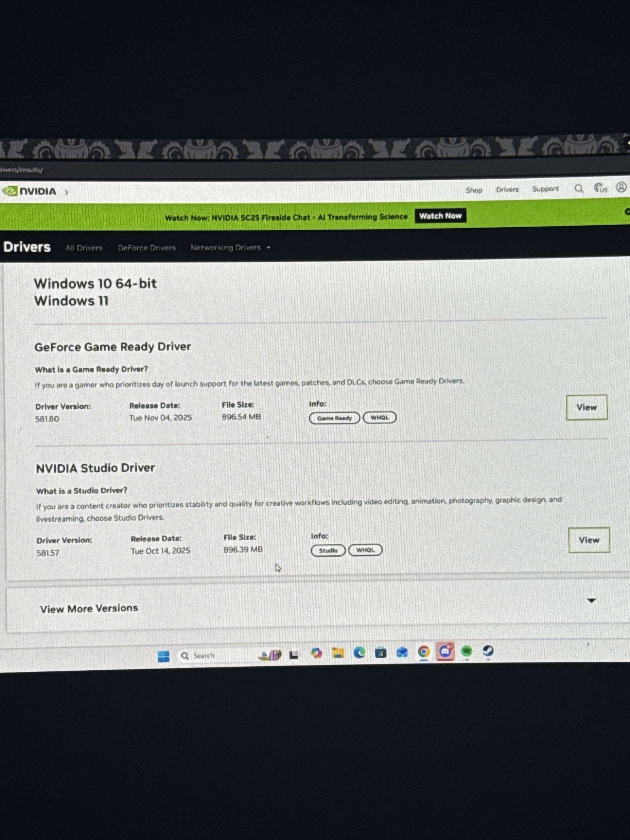Click Google Chrome icon in taskbar
This screenshot has width=630, height=840.
[423, 652]
